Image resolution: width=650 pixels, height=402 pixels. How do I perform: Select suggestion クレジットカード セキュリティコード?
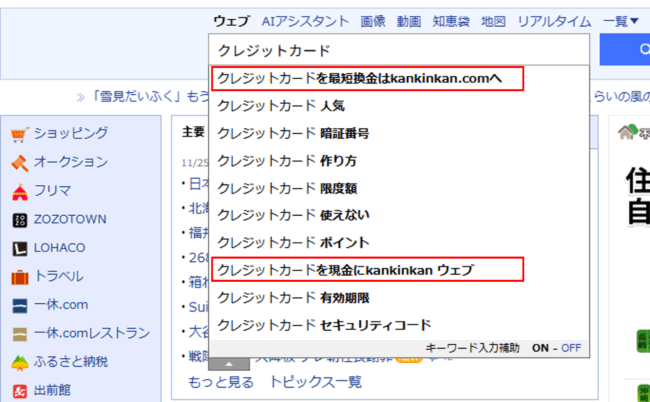point(399,325)
